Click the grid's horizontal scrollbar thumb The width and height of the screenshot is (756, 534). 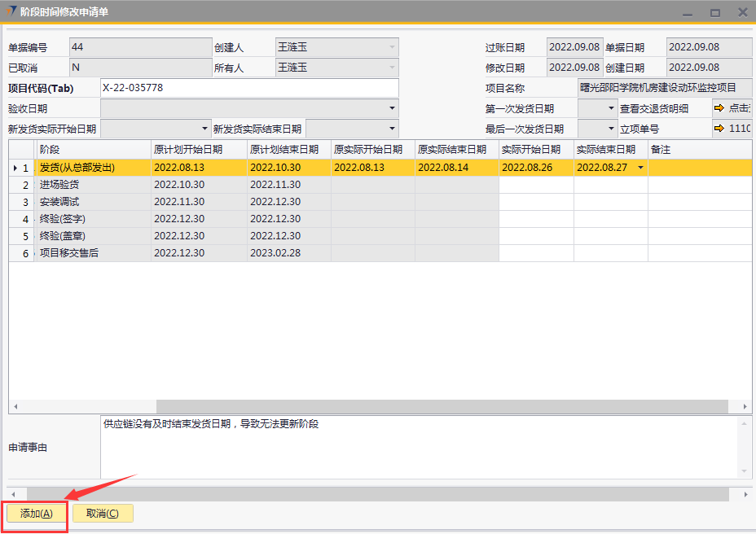(x=444, y=405)
